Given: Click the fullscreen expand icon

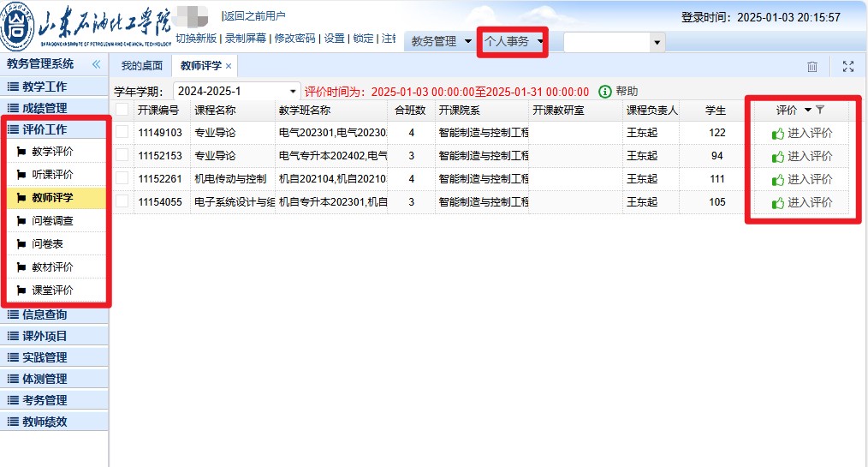Looking at the screenshot, I should 847,67.
